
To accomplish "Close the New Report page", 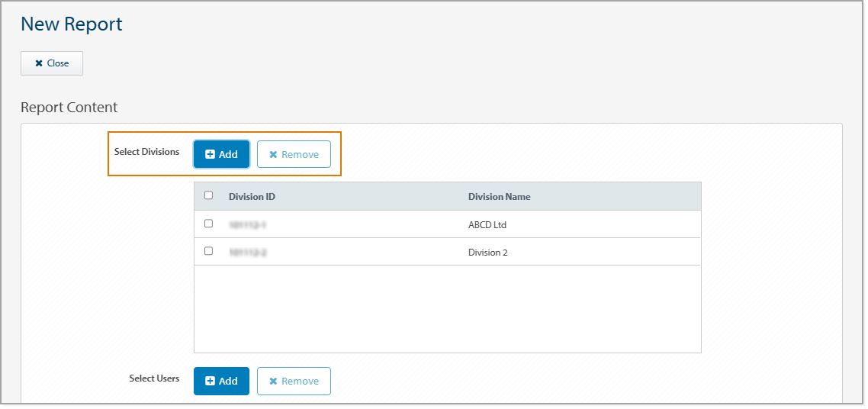I will 52,63.
